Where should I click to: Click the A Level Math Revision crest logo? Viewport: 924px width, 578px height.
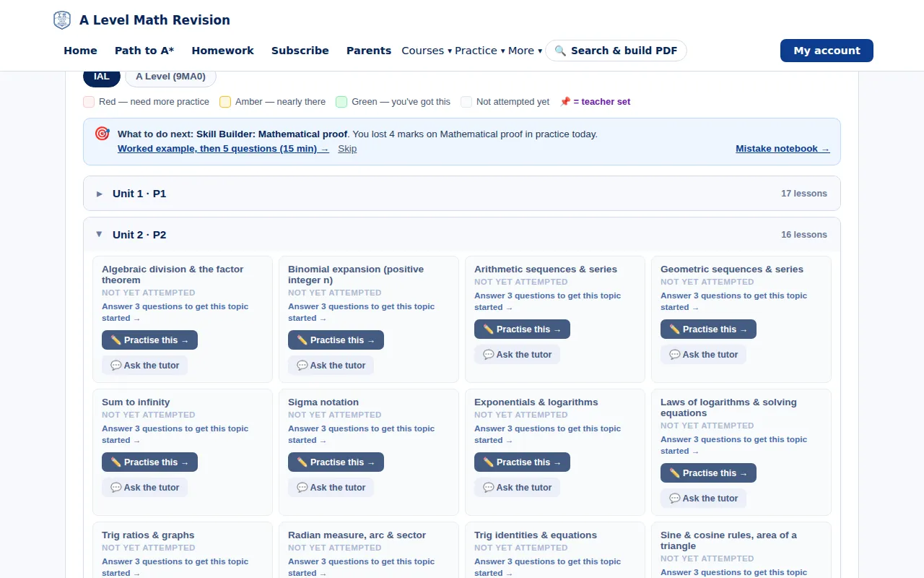point(62,20)
